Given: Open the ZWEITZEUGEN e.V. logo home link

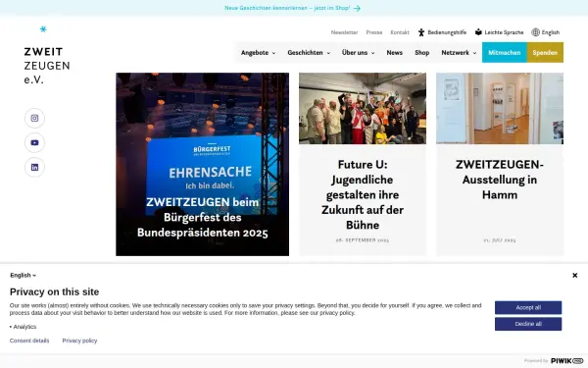Looking at the screenshot, I should (47, 66).
